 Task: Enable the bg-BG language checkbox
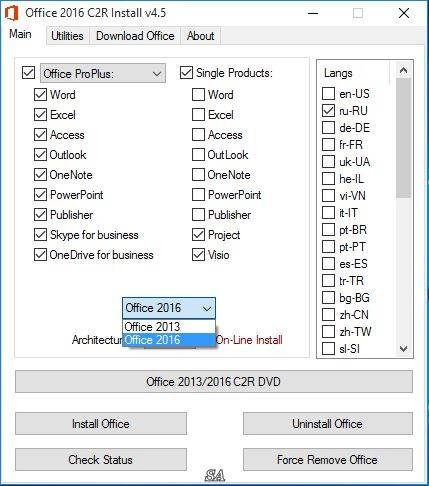pos(328,298)
